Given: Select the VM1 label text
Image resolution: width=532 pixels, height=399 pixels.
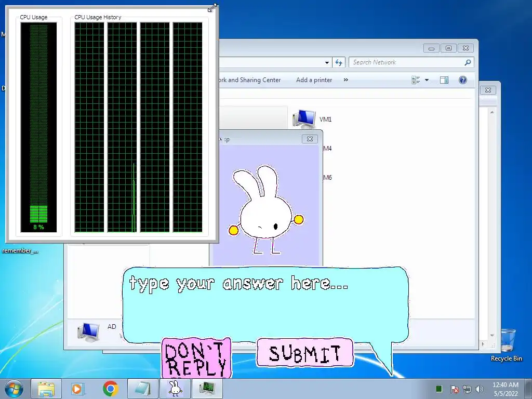Looking at the screenshot, I should click(x=325, y=119).
